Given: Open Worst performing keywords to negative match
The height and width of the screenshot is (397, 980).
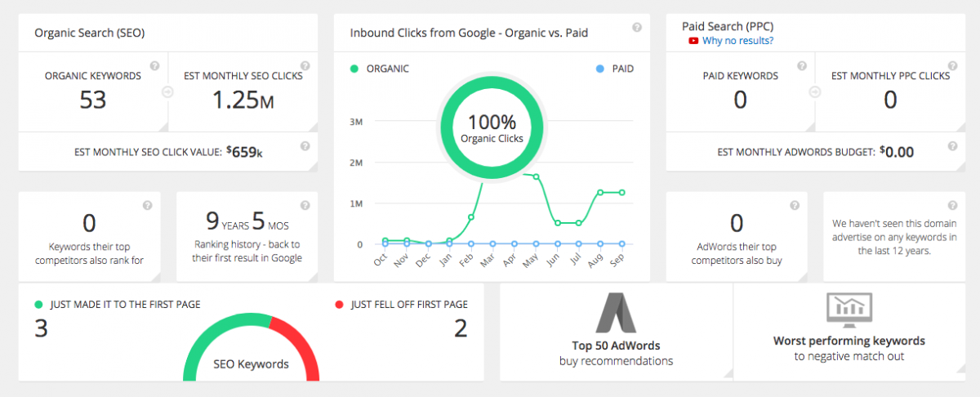Looking at the screenshot, I should (849, 348).
